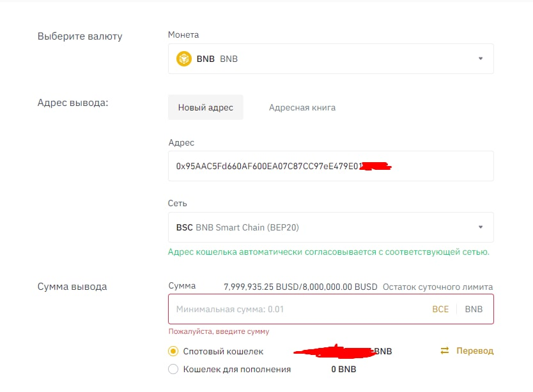Click the withdrawal address input field
The width and height of the screenshot is (533, 392).
(x=331, y=166)
